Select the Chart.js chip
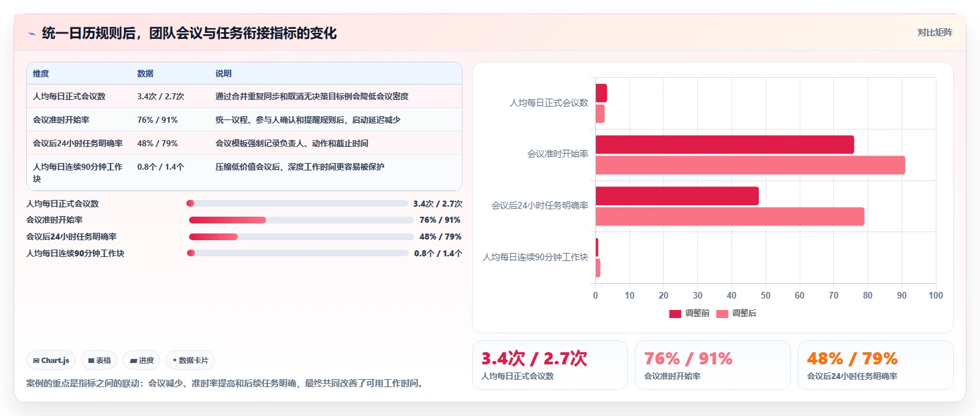980x416 pixels. [52, 360]
